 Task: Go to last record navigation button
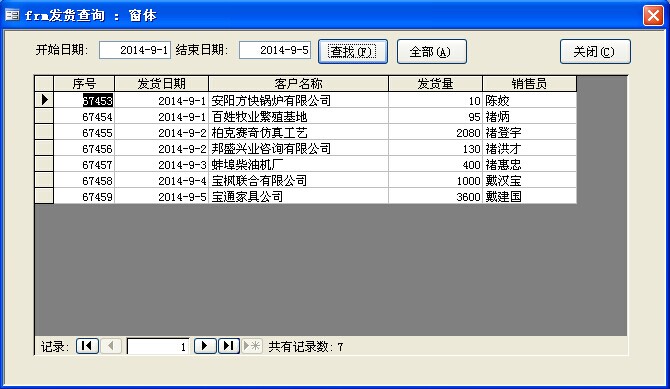click(229, 346)
